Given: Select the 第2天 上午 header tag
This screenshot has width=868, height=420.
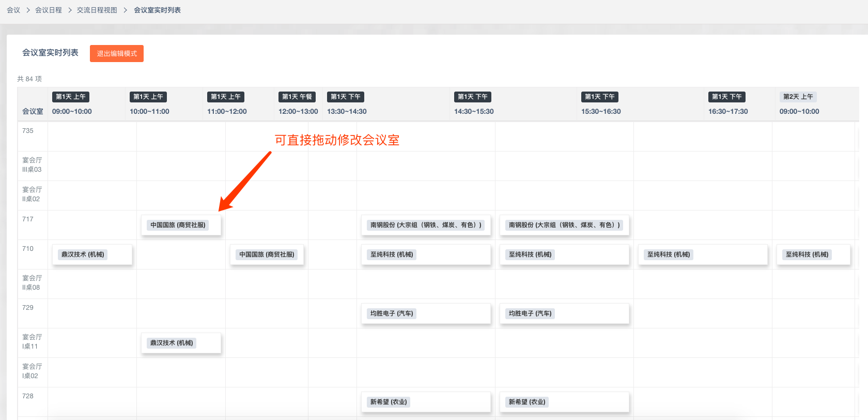Looking at the screenshot, I should point(798,97).
